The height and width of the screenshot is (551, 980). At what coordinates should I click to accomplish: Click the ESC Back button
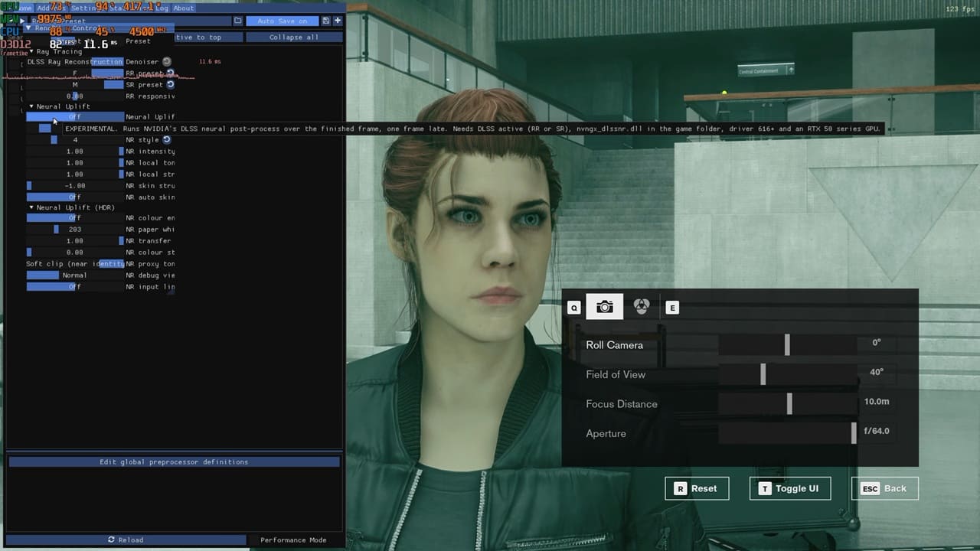point(884,488)
